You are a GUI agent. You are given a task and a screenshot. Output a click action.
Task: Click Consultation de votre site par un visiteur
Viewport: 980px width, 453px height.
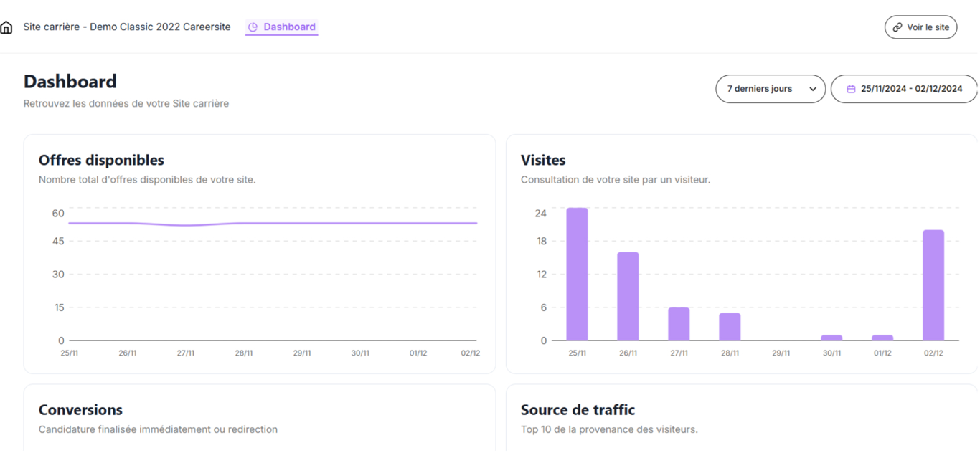click(x=616, y=180)
